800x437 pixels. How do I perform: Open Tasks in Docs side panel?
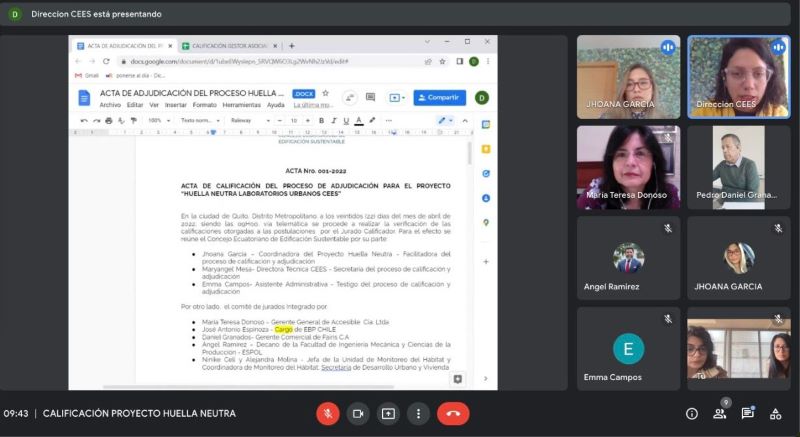click(486, 173)
